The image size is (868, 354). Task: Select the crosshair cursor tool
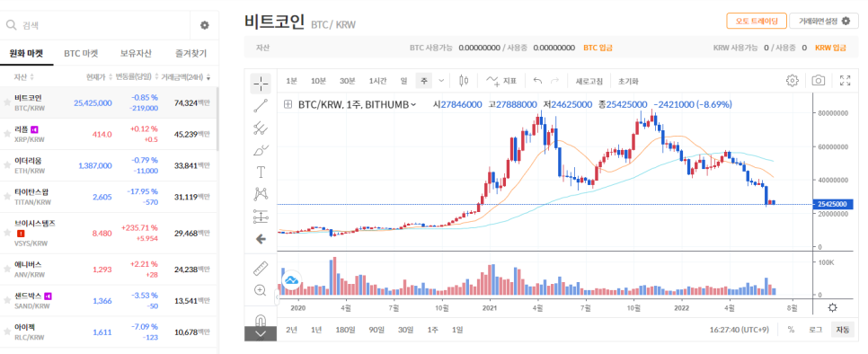(261, 84)
